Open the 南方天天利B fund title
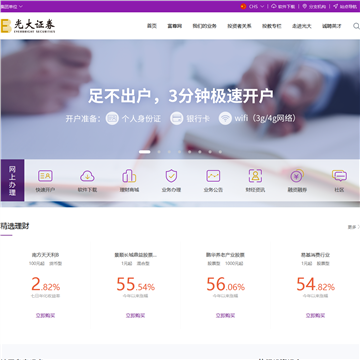The height and width of the screenshot is (360, 360). (45, 255)
